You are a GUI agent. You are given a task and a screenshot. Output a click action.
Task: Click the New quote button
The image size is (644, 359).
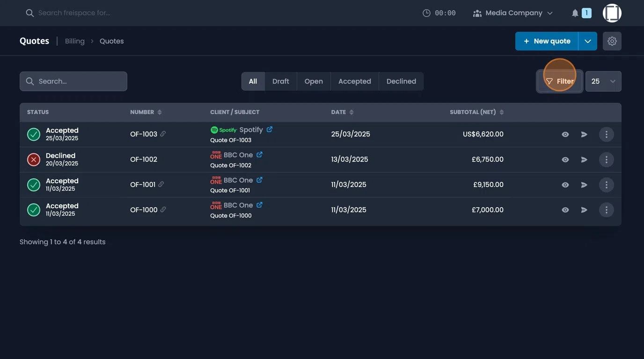(546, 41)
